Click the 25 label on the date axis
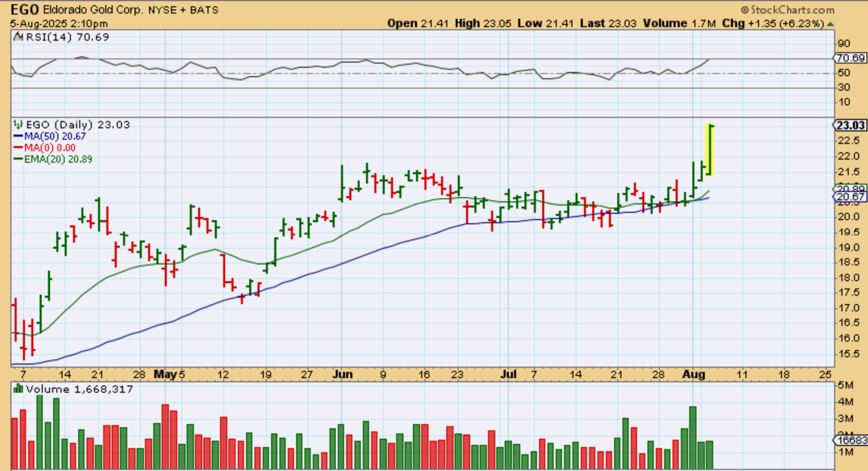The image size is (868, 471). tap(825, 375)
